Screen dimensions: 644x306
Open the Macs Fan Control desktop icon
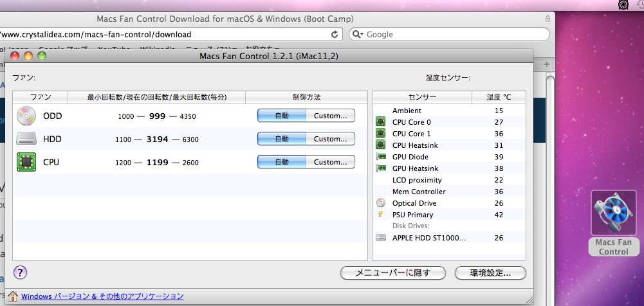tap(614, 213)
